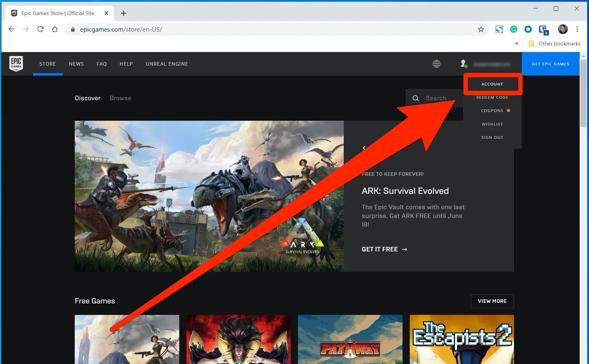Open Other bookmarks folder
589x364 pixels.
coord(555,44)
